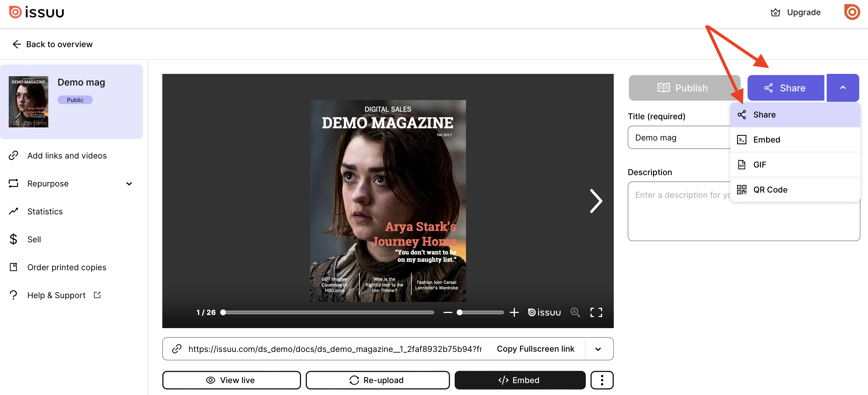Open the Share button's dropdown arrow
This screenshot has width=868, height=395.
point(843,88)
